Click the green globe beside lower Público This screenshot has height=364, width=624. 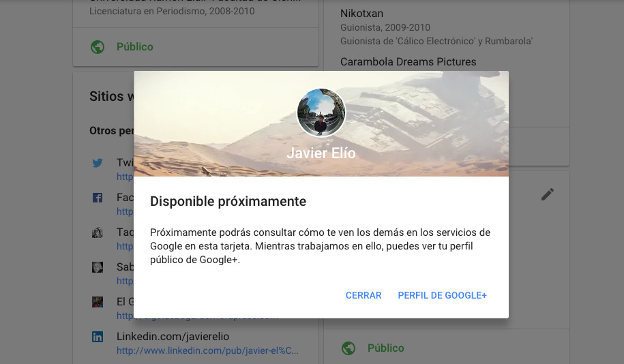348,348
